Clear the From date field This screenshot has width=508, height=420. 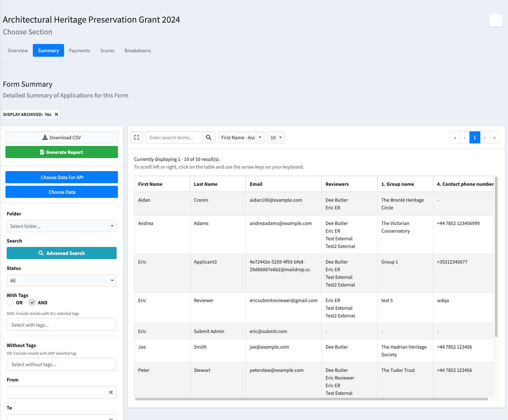(111, 392)
